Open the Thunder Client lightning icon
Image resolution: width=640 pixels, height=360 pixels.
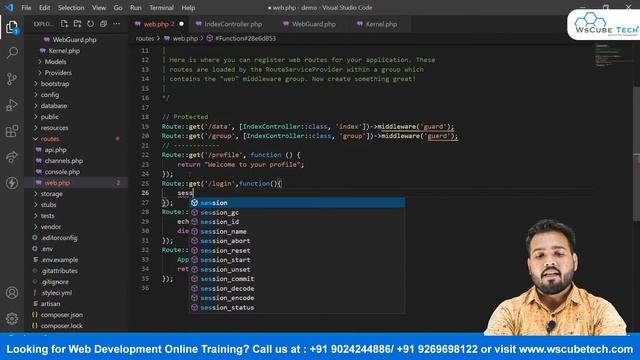[12, 183]
